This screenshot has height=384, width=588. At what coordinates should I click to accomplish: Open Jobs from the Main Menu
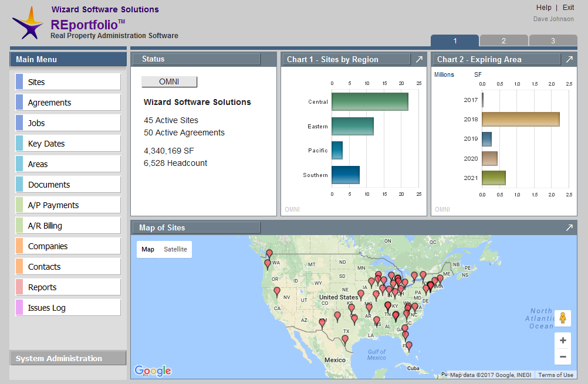(x=68, y=123)
